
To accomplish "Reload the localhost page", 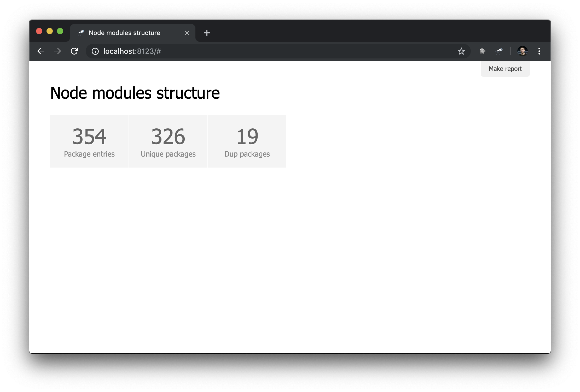I will pos(74,51).
